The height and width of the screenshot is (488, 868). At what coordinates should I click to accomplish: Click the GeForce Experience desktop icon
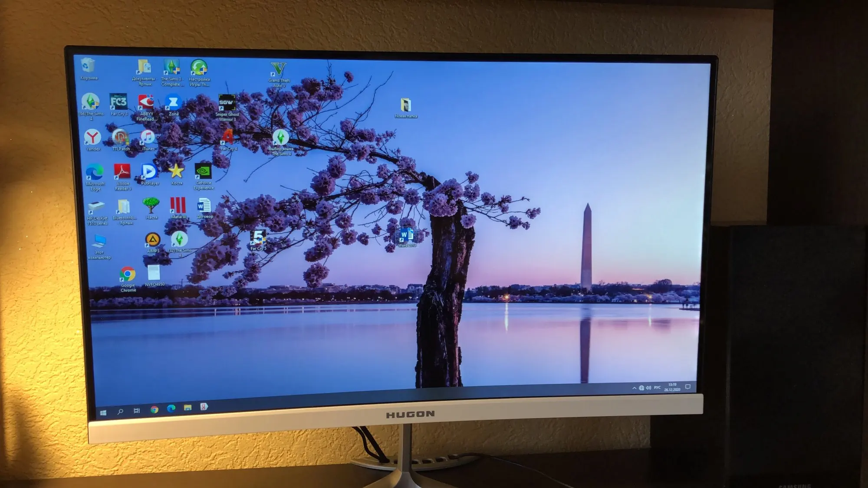click(203, 172)
